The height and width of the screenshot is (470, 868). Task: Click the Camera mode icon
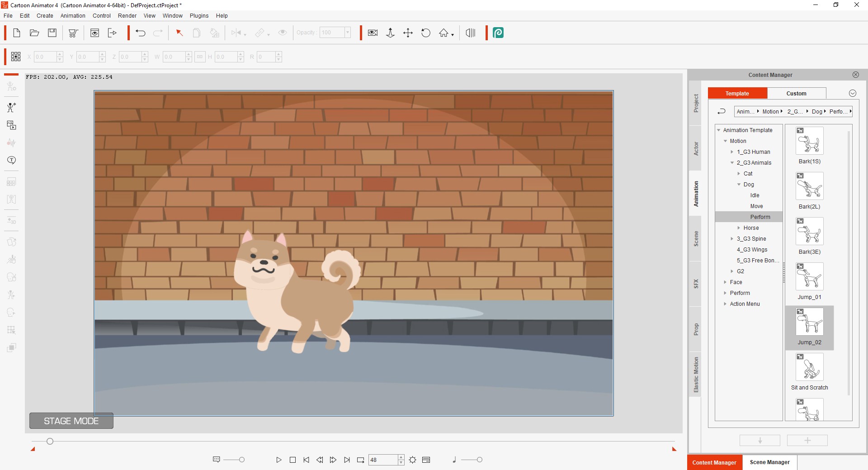point(373,33)
